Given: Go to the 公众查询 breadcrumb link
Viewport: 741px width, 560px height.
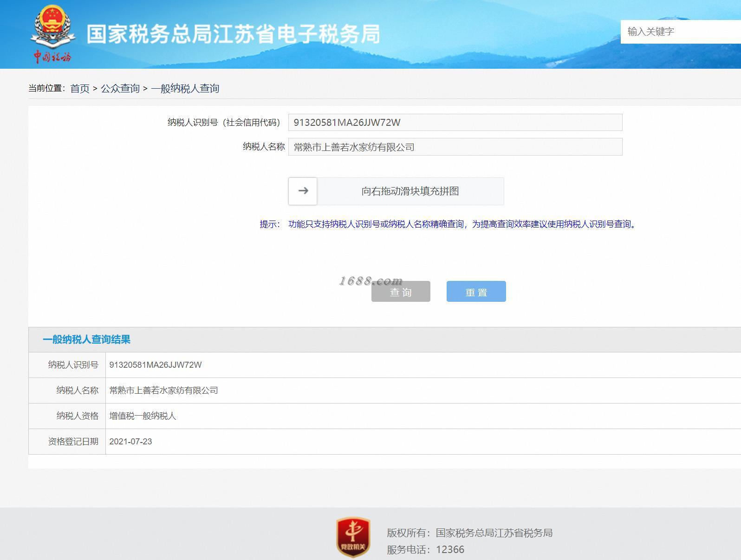Looking at the screenshot, I should tap(120, 88).
